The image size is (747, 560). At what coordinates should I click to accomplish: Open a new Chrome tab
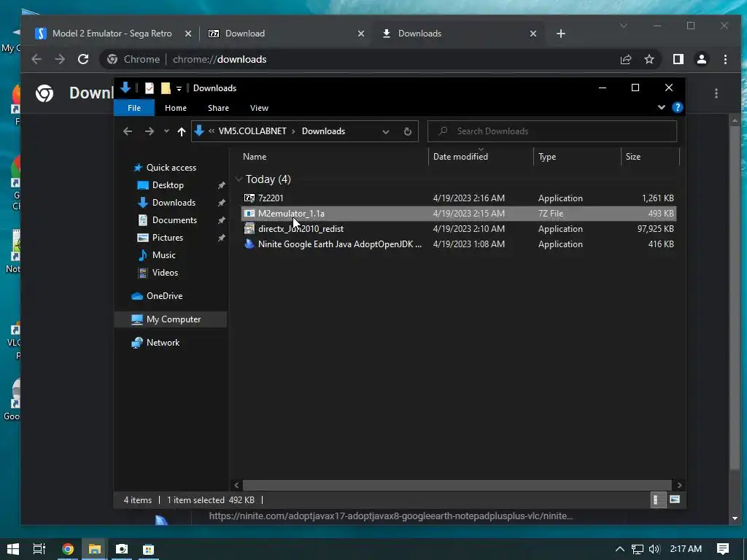[x=561, y=34]
